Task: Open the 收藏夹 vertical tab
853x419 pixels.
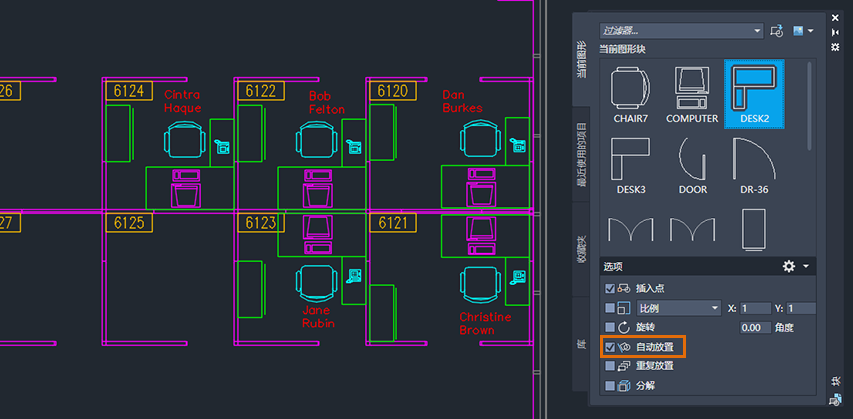Action: 582,249
